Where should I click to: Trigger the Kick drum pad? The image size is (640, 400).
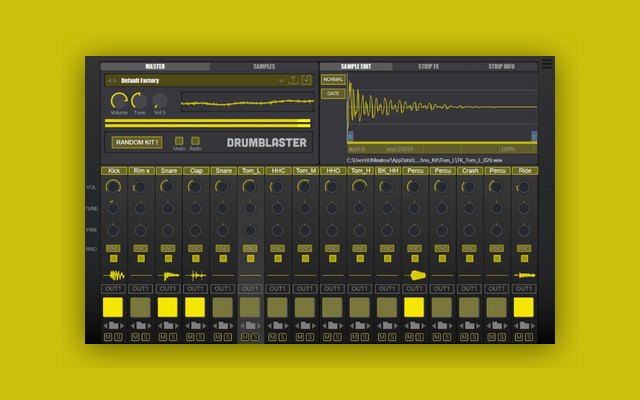point(113,307)
